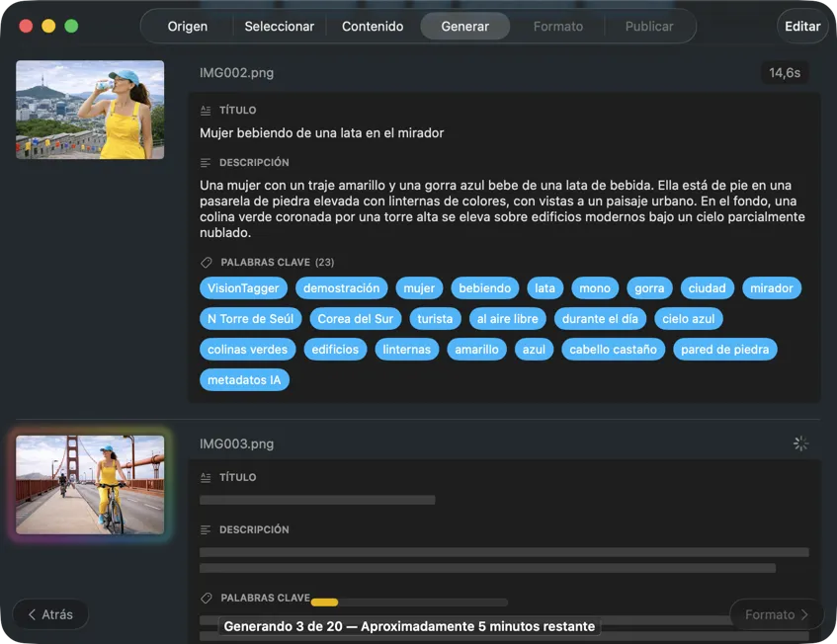Select the IMG003 bicycle bridge thumbnail

tap(90, 485)
